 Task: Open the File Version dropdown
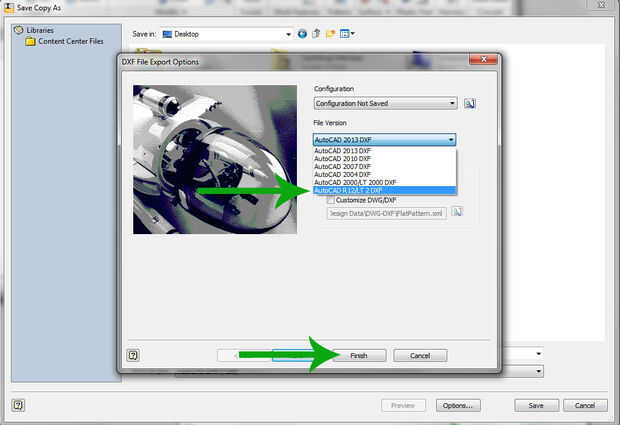(384, 140)
